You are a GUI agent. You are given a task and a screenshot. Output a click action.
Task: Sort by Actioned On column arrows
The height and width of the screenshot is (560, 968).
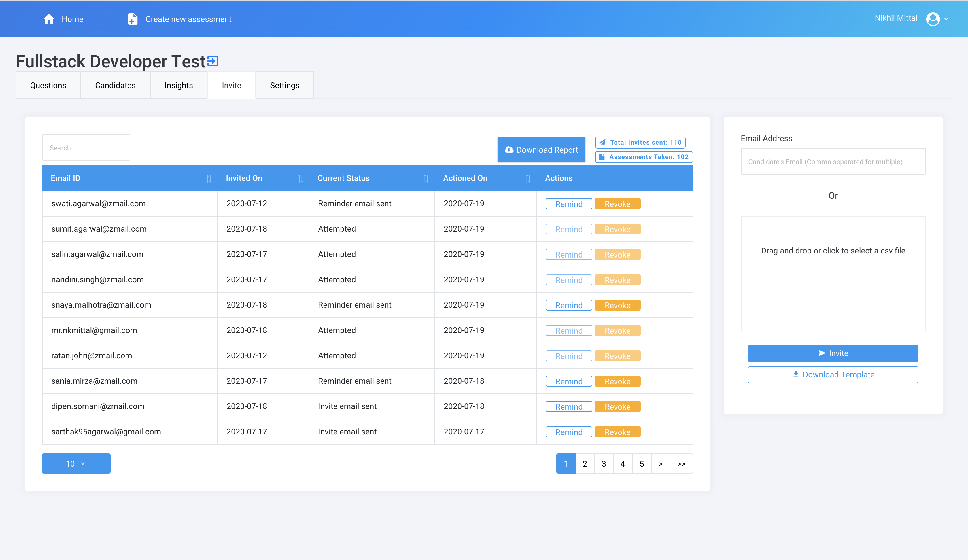[x=528, y=179]
